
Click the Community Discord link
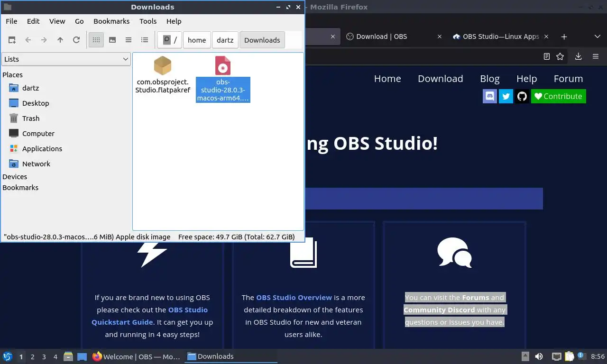pos(439,310)
